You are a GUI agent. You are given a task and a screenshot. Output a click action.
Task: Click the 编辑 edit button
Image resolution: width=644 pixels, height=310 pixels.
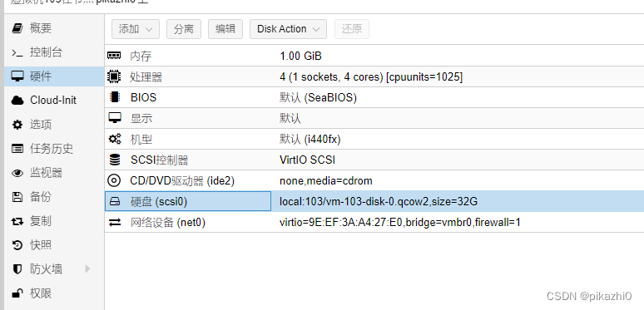225,29
